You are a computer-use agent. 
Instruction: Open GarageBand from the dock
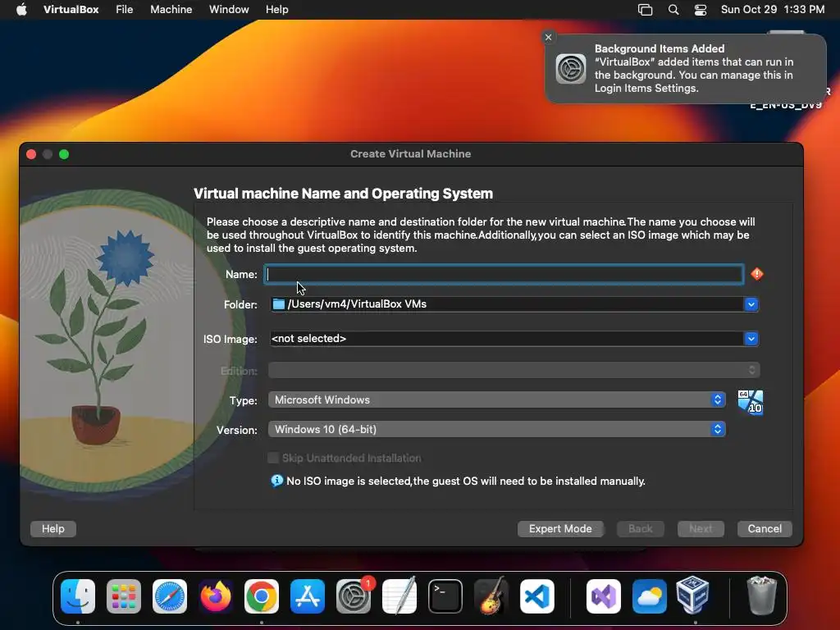pyautogui.click(x=491, y=596)
